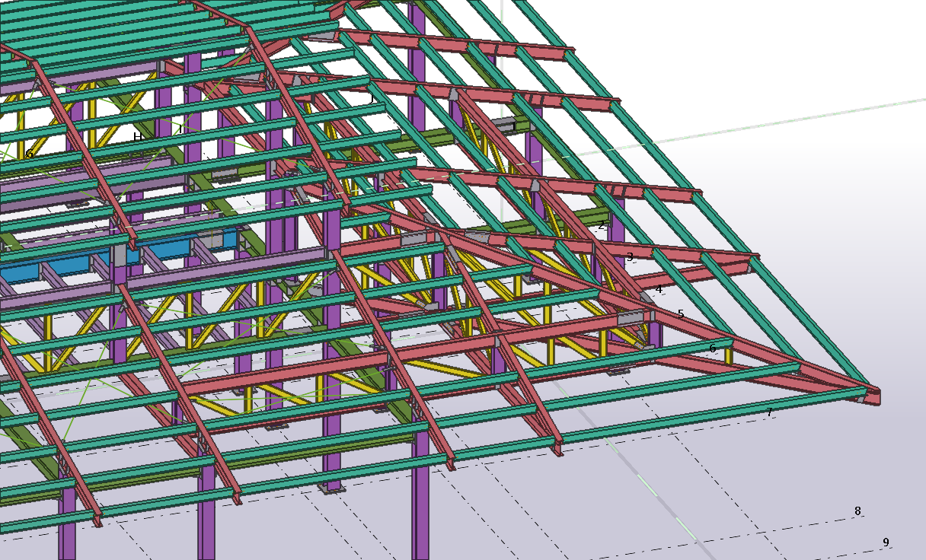Select the gray base plate under the center column
Screen dimensions: 926x560
tap(333, 489)
